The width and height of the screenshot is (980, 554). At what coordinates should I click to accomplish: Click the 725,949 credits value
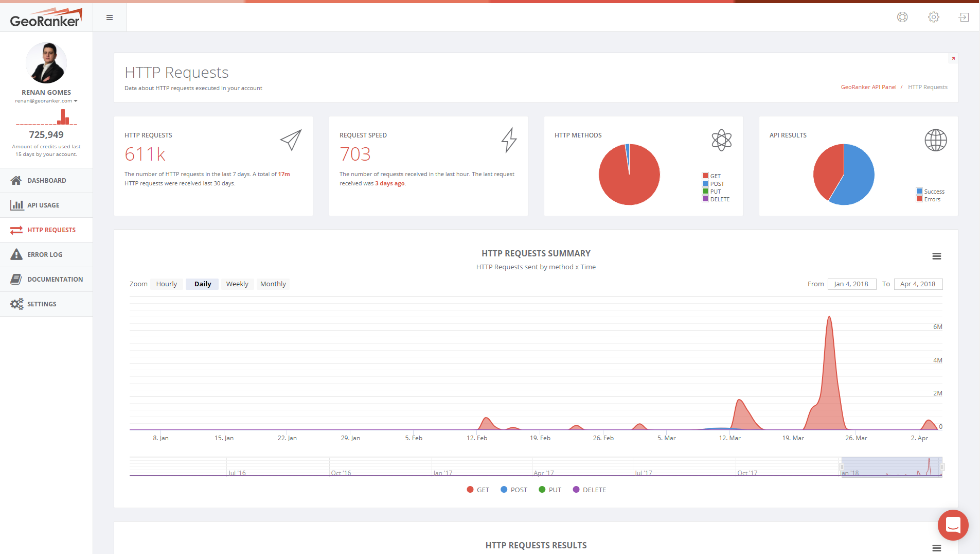pos(46,135)
